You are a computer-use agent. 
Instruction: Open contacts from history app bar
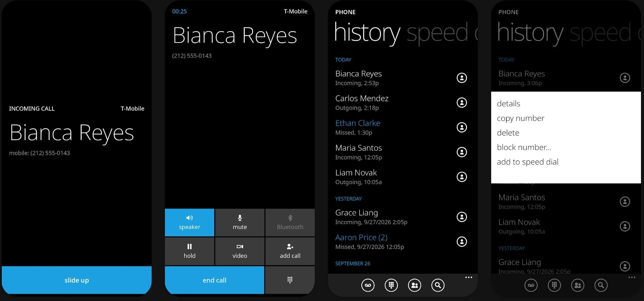point(414,285)
